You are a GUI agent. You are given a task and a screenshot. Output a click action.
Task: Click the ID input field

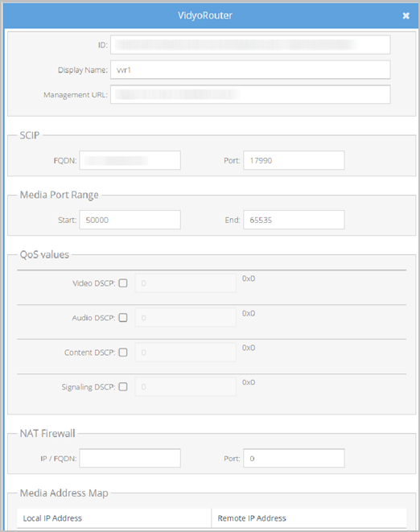point(250,44)
